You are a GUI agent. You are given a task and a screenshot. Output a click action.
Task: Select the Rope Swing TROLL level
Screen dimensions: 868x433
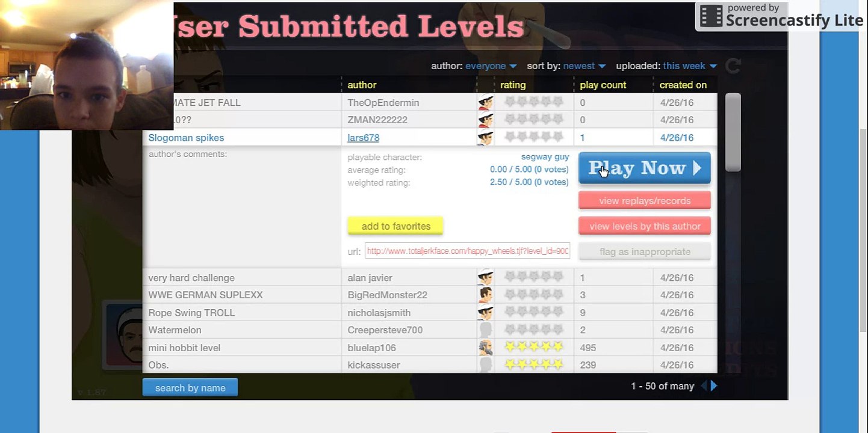(x=430, y=312)
